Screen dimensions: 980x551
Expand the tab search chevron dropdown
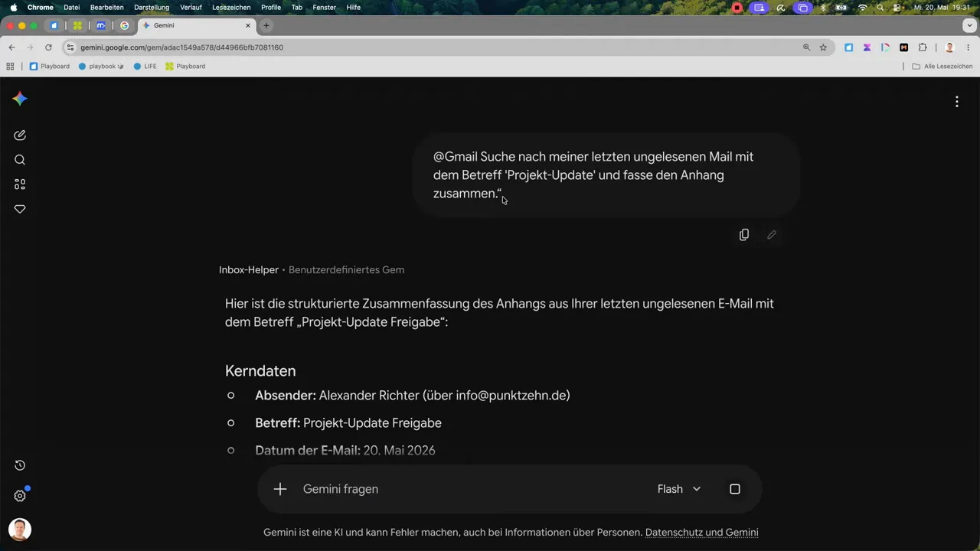[969, 25]
